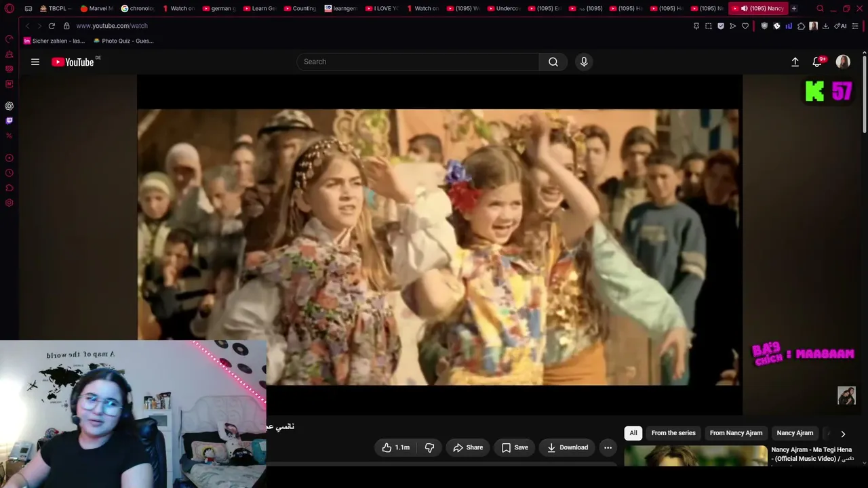Viewport: 868px width, 488px height.
Task: Switch to Google chronolog tab
Action: click(137, 9)
